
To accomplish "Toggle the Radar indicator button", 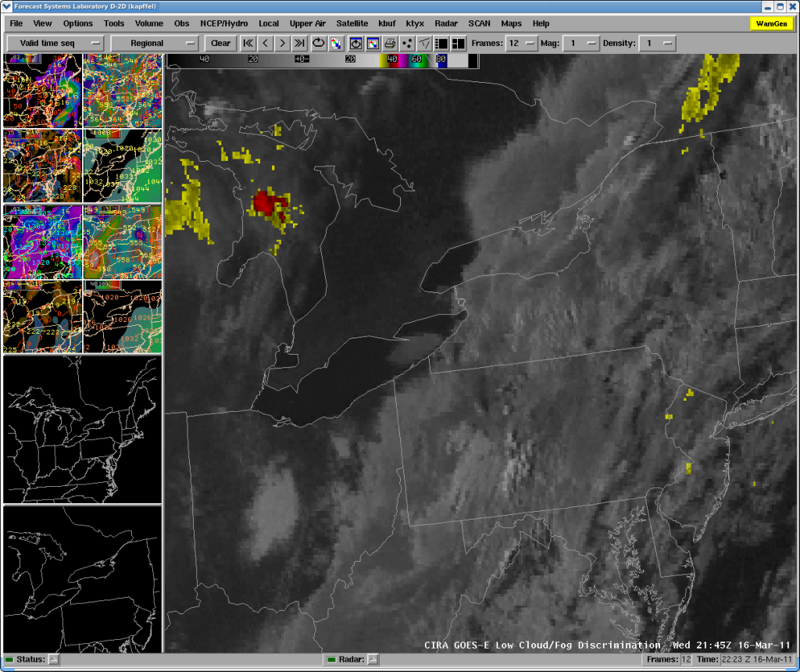I will pos(373,659).
